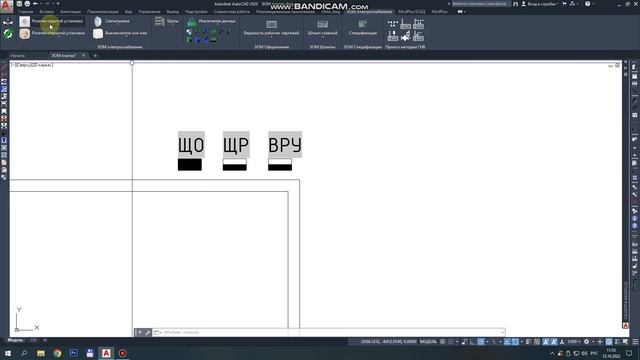This screenshot has height=360, width=640.
Task: Open the Вставка ribbon tab
Action: tap(47, 12)
